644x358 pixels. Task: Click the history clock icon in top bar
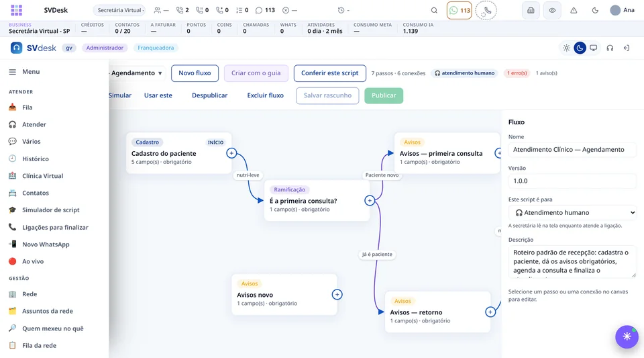pyautogui.click(x=341, y=10)
